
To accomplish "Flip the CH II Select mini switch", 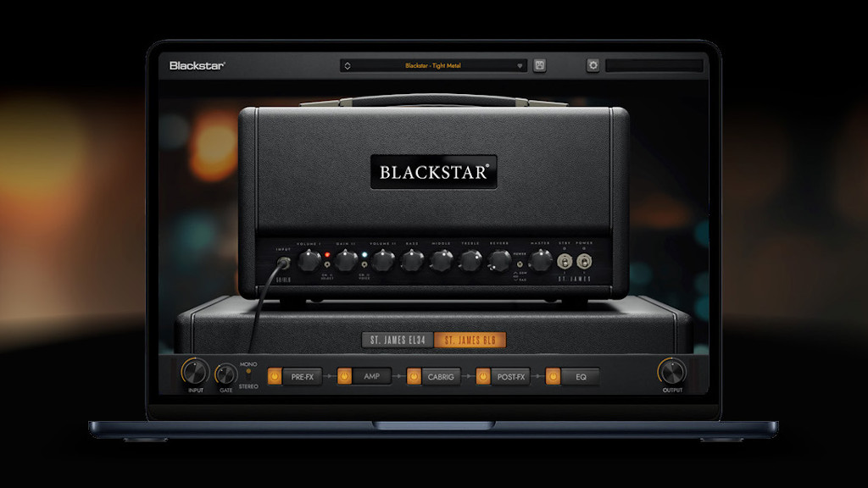I will point(327,265).
